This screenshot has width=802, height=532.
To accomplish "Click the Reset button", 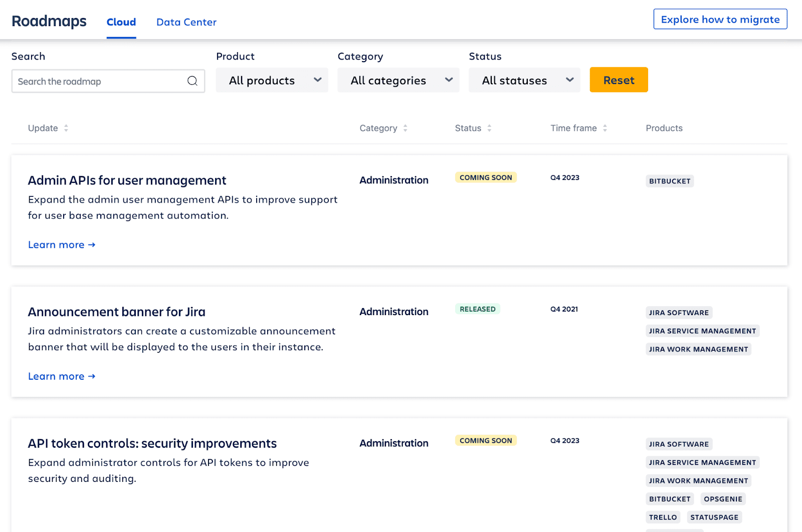I will coord(619,80).
